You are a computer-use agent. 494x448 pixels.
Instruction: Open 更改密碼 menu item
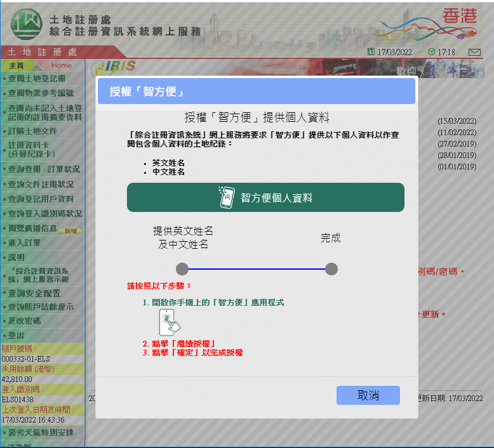24,321
